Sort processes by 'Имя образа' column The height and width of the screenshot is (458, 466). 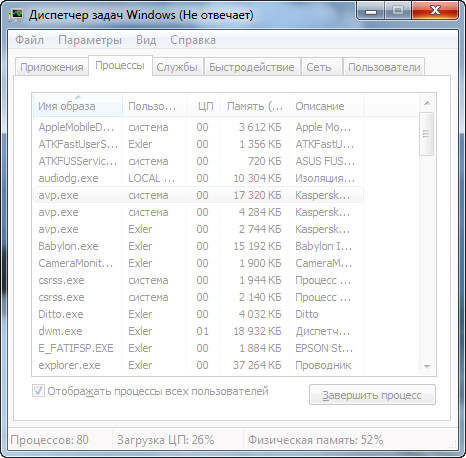point(78,106)
